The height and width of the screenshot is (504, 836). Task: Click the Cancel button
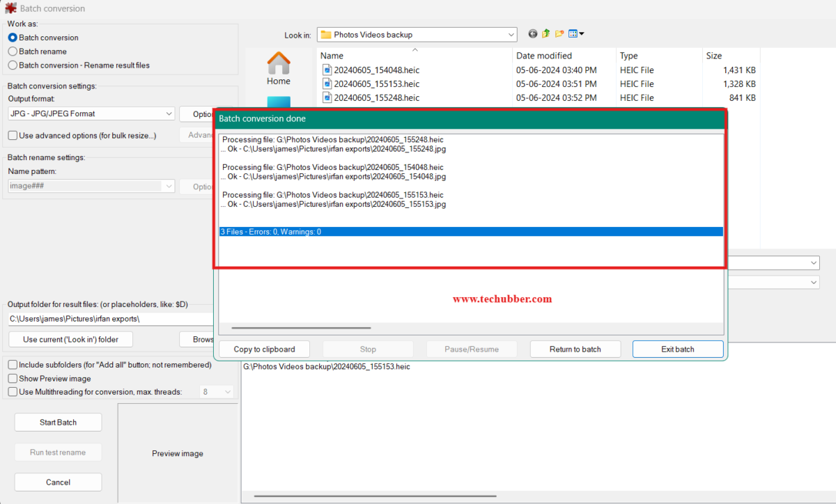[58, 482]
